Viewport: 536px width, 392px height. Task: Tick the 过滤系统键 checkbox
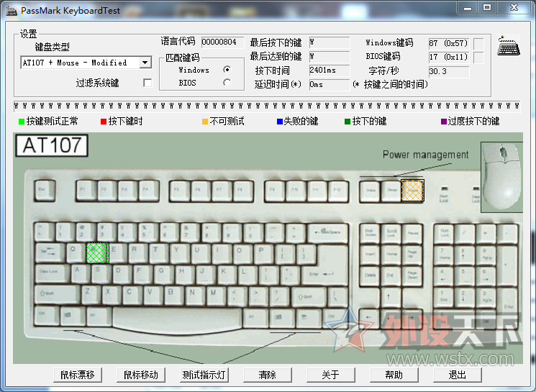pyautogui.click(x=147, y=83)
